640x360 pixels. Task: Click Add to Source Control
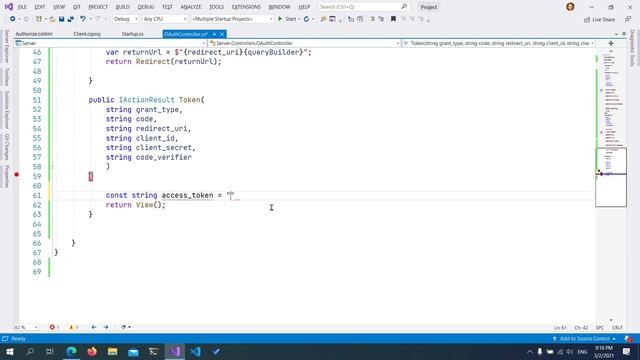click(x=584, y=339)
